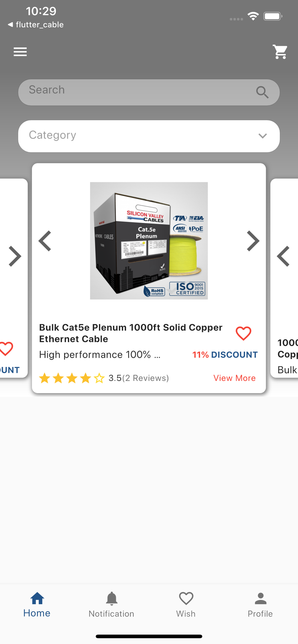Viewport: 298px width, 644px height.
Task: Open the shopping cart
Action: (x=280, y=52)
